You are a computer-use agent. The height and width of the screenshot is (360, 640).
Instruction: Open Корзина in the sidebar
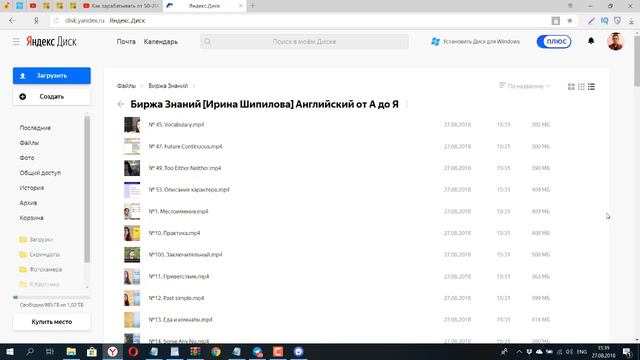tap(31, 218)
